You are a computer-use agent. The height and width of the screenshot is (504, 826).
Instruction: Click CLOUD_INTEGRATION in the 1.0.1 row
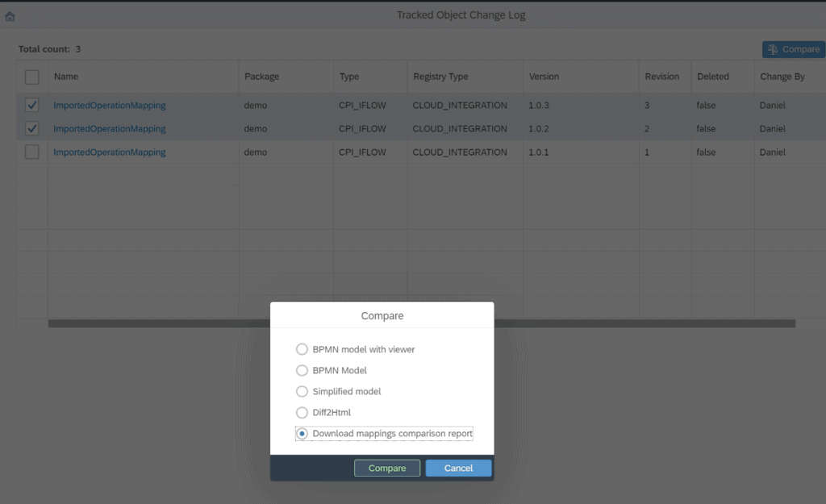pyautogui.click(x=459, y=152)
